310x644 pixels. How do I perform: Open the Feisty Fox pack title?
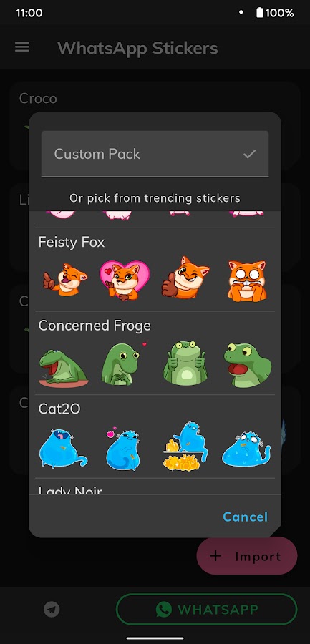(x=72, y=243)
